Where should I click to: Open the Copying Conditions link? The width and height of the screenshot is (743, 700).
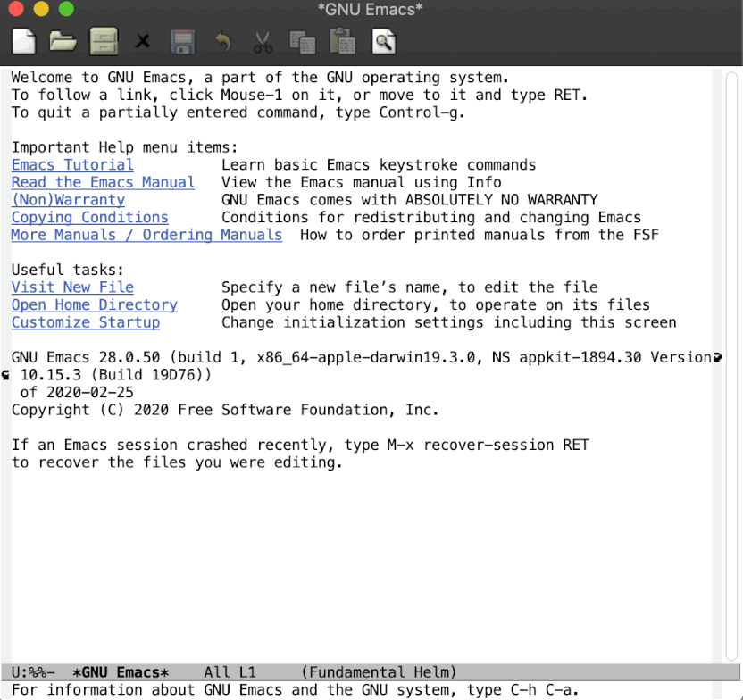(90, 217)
